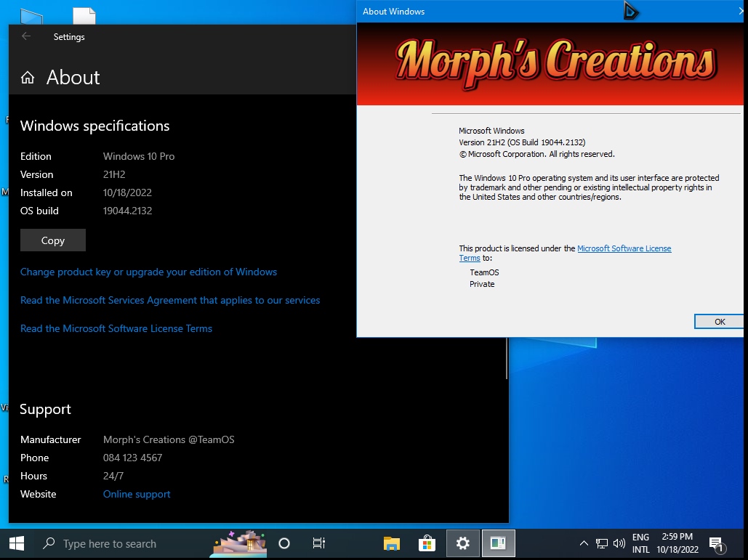Open the Windows Start menu

[x=16, y=543]
